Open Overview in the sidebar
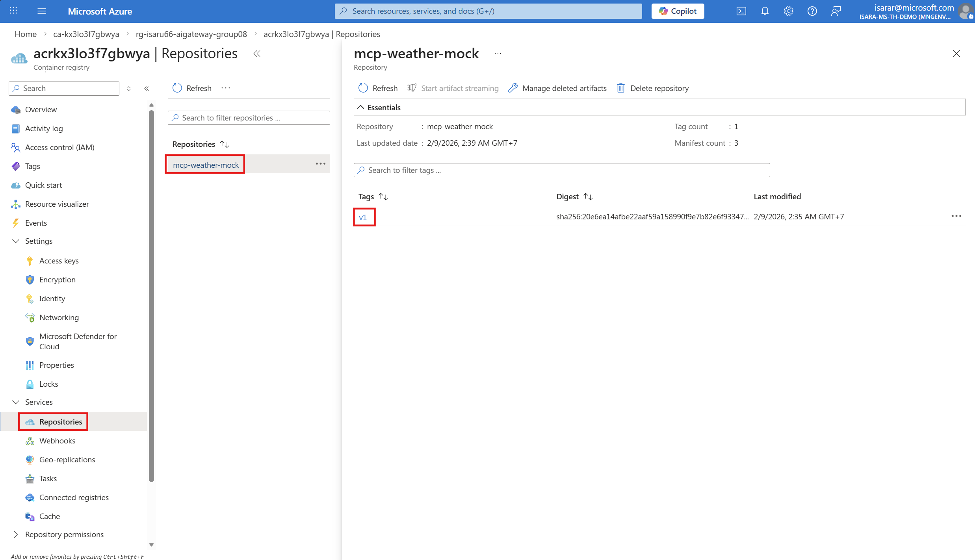975x560 pixels. tap(41, 109)
